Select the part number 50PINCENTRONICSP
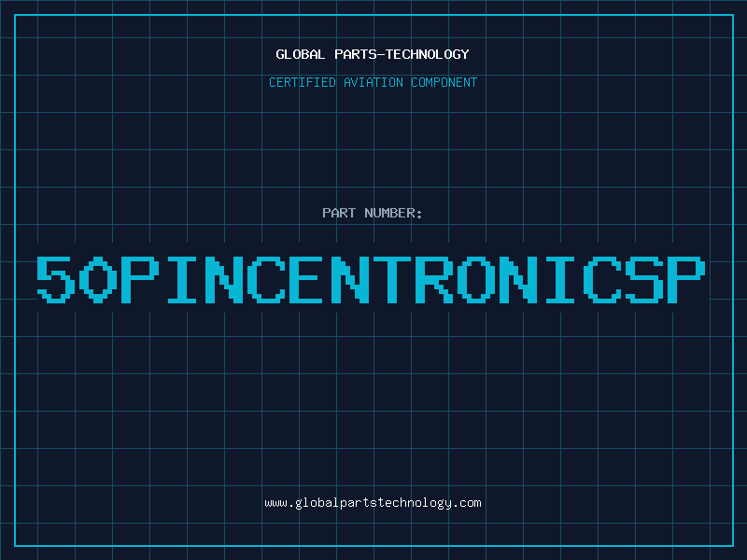 tap(371, 279)
